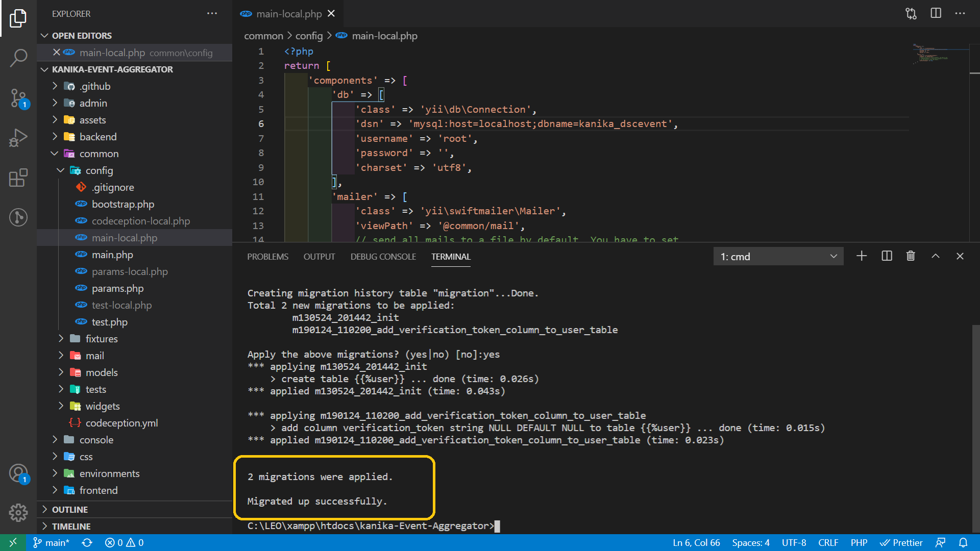980x551 pixels.
Task: Switch to the Output tab
Action: (319, 257)
